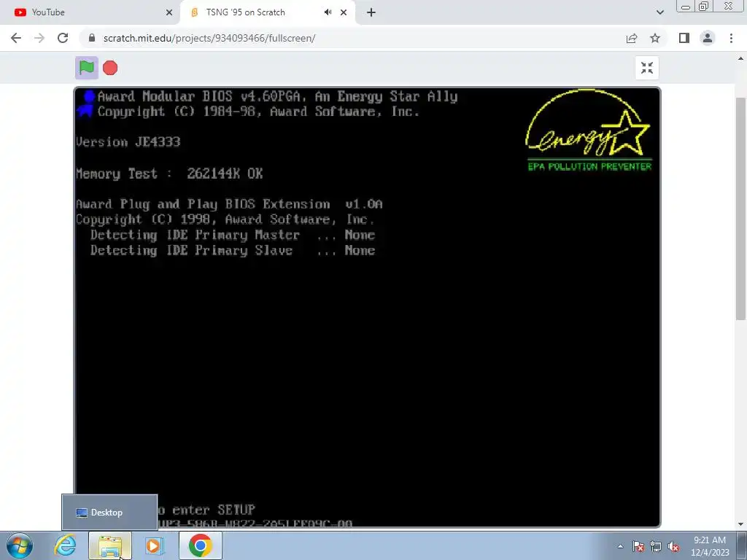View site security lock information
This screenshot has width=747, height=560.
tap(92, 38)
